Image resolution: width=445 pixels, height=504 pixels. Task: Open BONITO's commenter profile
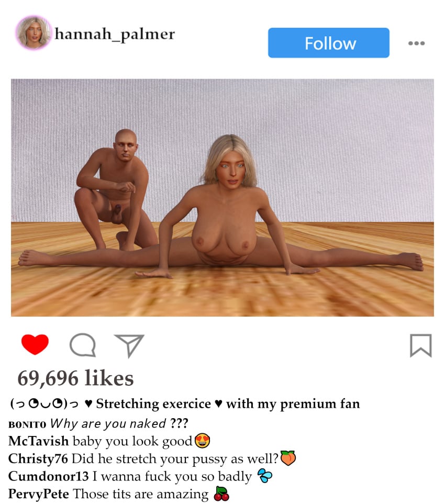coord(27,424)
